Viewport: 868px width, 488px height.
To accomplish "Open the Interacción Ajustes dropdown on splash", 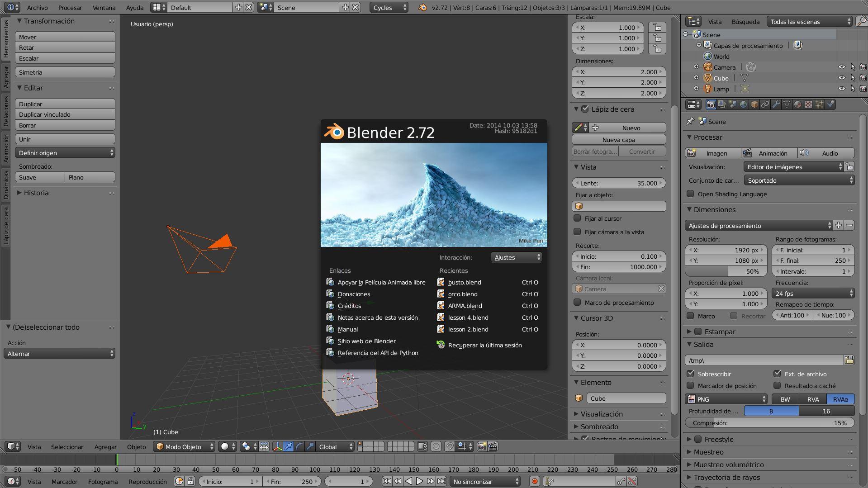I will coord(516,257).
